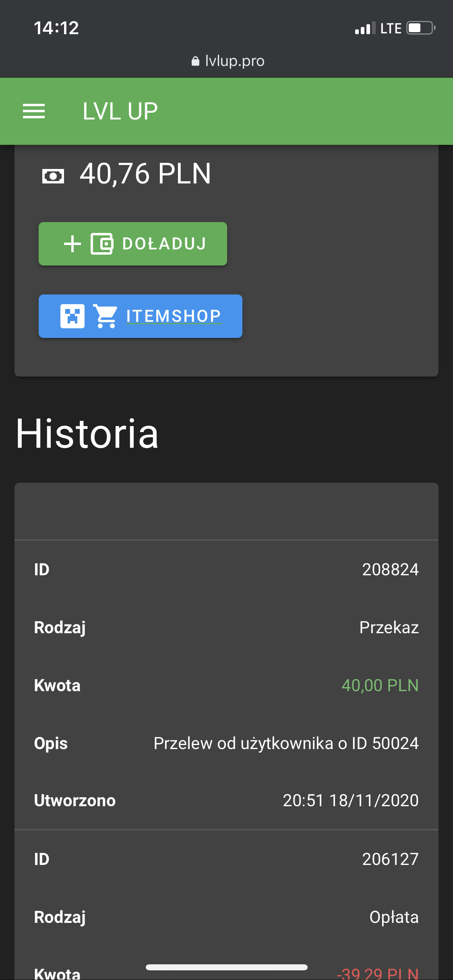
Task: Tap the plus icon on Doładuj button
Action: point(72,244)
